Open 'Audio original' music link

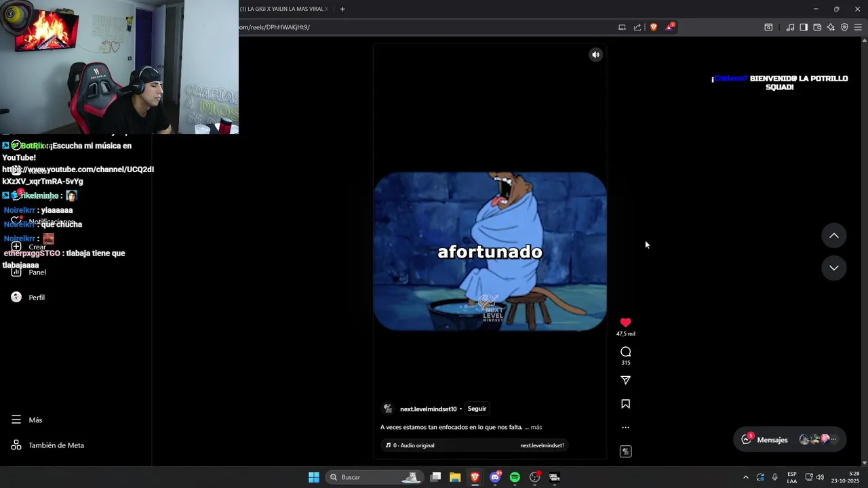click(414, 445)
